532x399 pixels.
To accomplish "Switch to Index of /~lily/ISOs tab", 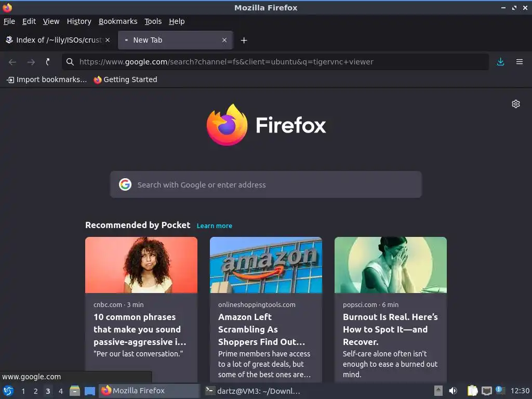I will pos(58,40).
